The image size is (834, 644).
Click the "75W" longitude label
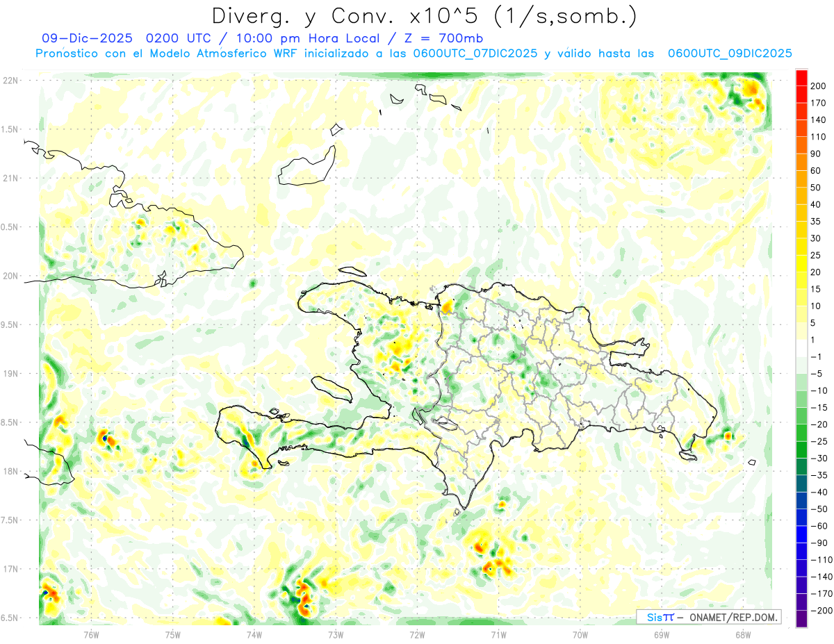tap(173, 635)
